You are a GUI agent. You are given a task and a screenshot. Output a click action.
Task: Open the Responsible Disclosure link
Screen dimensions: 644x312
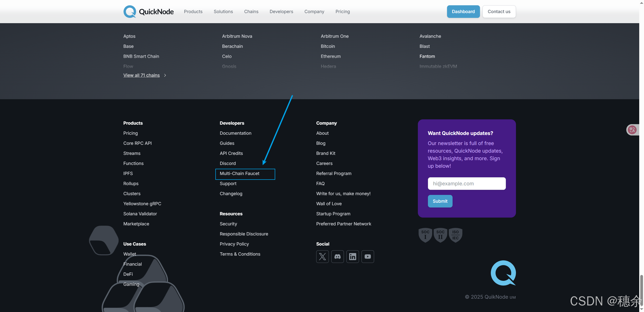coord(244,234)
